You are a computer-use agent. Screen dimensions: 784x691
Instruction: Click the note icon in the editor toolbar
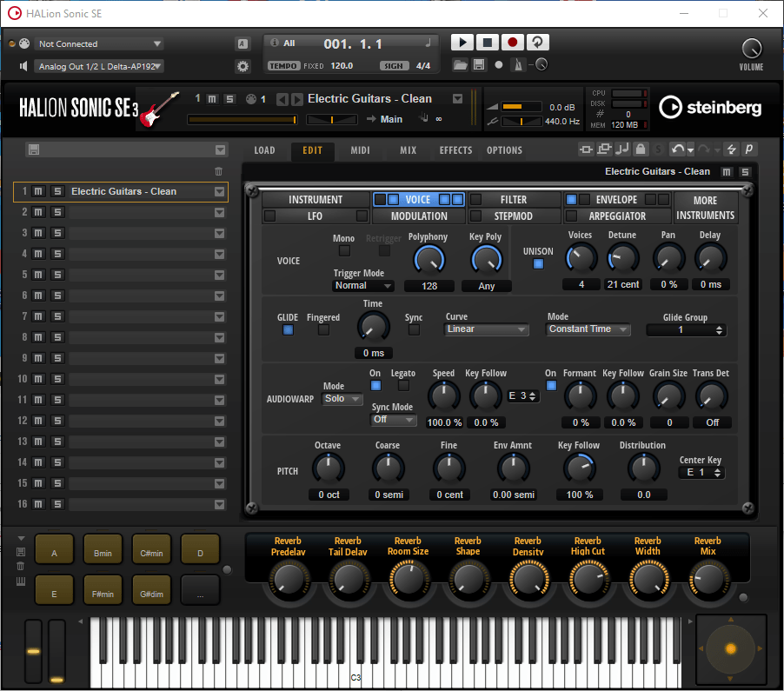(x=622, y=149)
